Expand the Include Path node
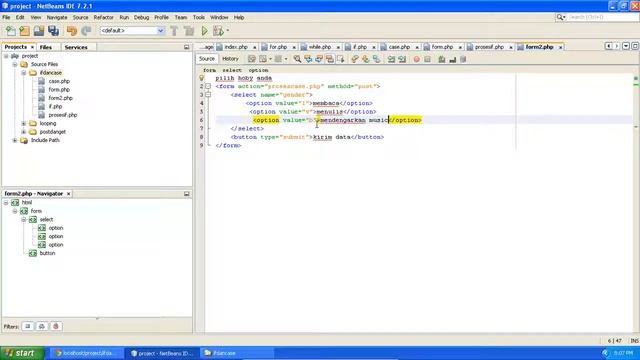The height and width of the screenshot is (360, 640). [x=15, y=140]
